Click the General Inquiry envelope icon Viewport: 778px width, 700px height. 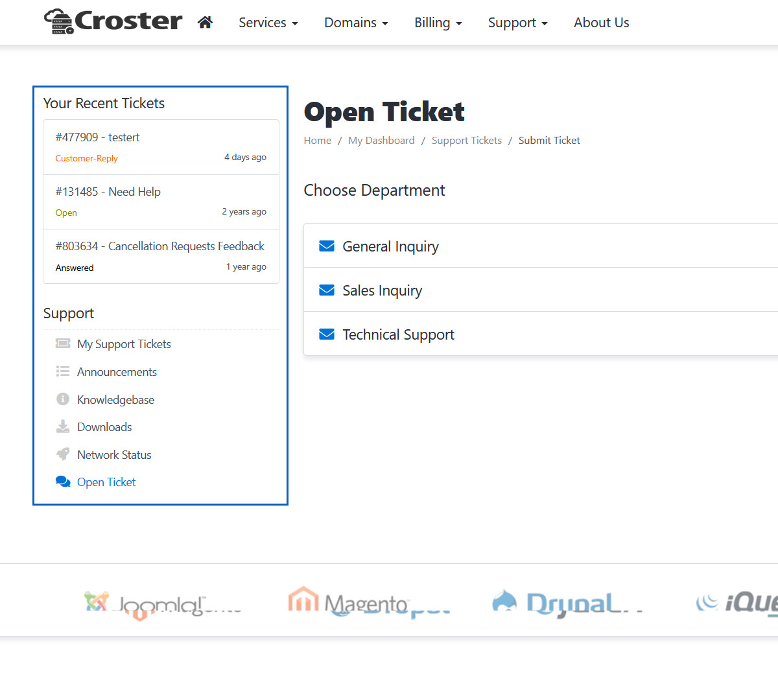pyautogui.click(x=327, y=246)
